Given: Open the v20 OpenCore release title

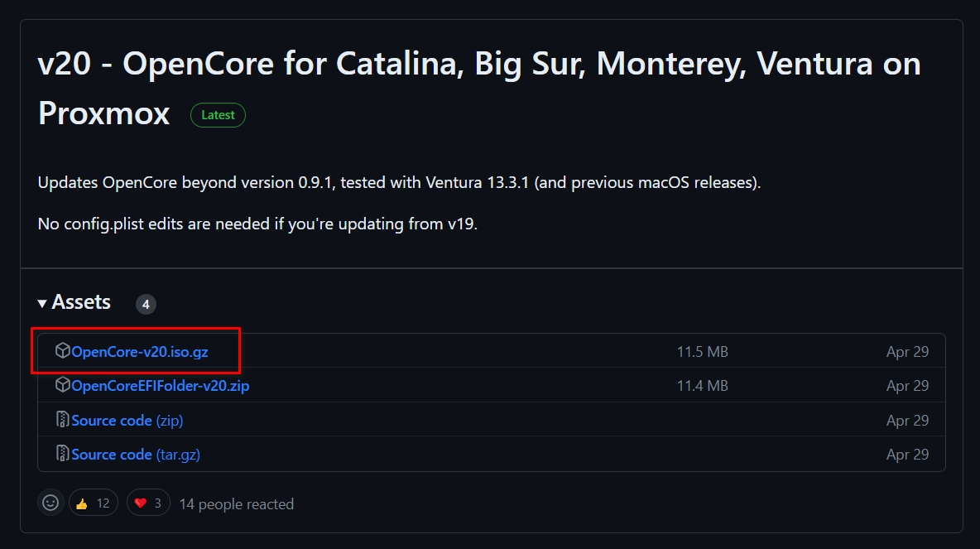Looking at the screenshot, I should [478, 65].
